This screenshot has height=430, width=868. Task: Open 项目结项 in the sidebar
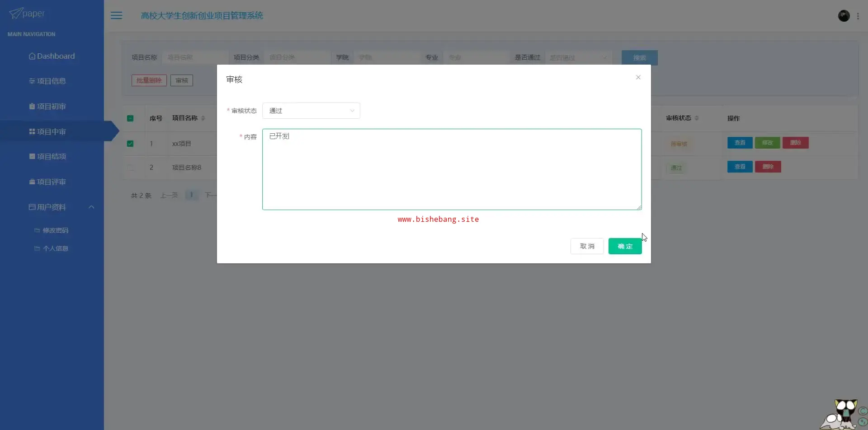point(47,157)
